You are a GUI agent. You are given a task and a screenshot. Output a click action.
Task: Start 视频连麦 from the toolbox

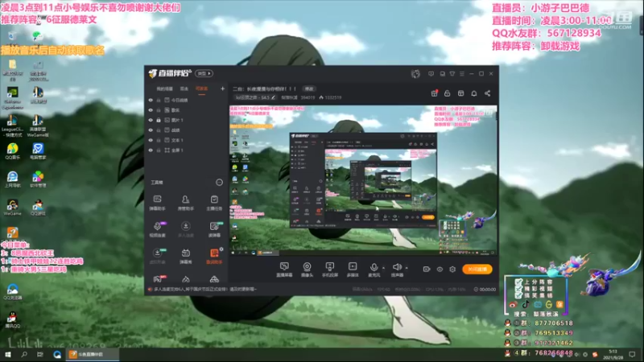point(157,229)
